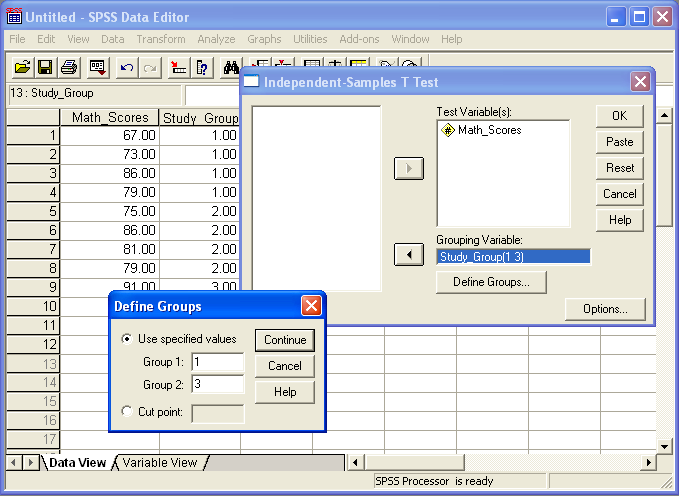This screenshot has width=679, height=496.
Task: Select Math_Scores in Test Variable(s) list
Action: point(489,130)
